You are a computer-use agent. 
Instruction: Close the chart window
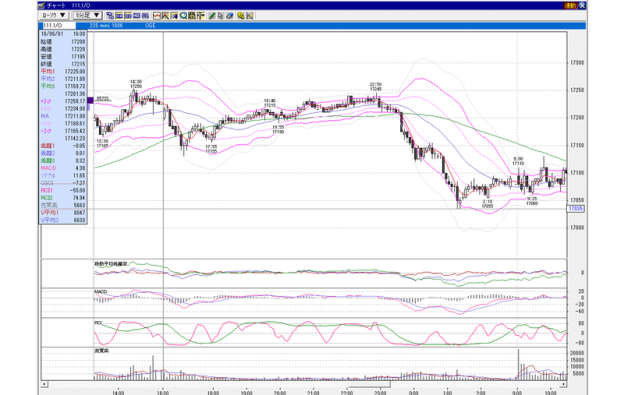tap(582, 6)
